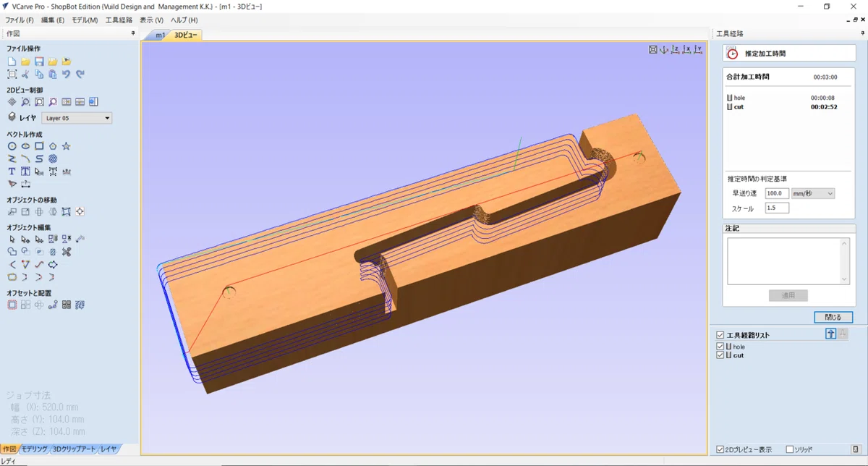This screenshot has height=466, width=868.
Task: Open the Layer 05 dropdown
Action: pos(77,118)
